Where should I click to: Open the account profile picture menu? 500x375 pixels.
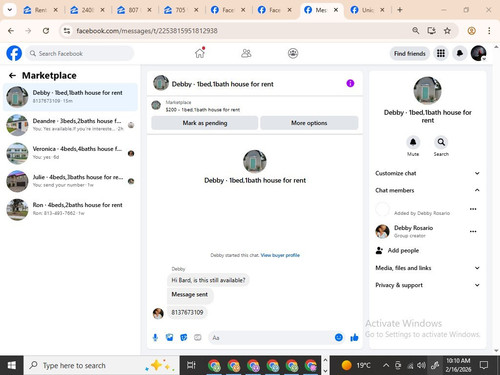point(478,53)
